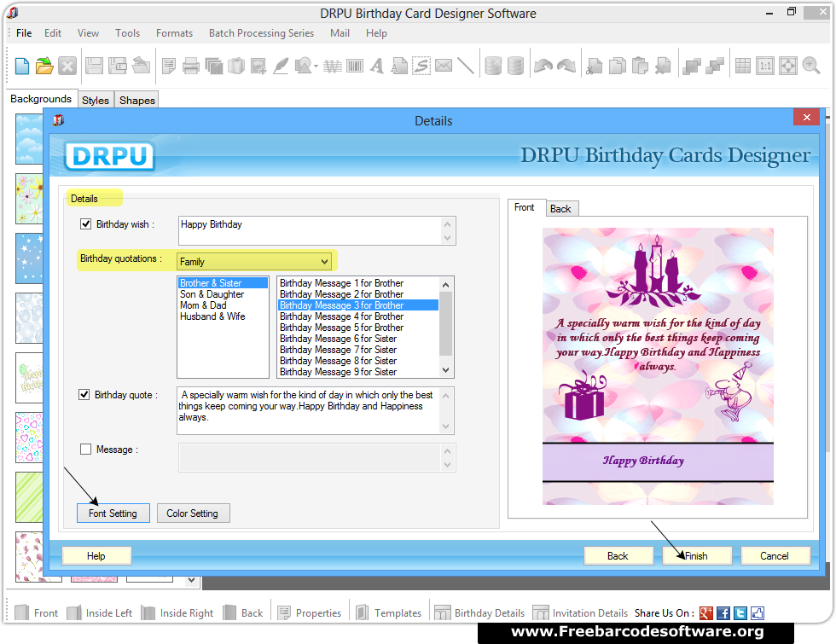The width and height of the screenshot is (836, 644).
Task: Share on Twitter icon
Action: (x=740, y=613)
